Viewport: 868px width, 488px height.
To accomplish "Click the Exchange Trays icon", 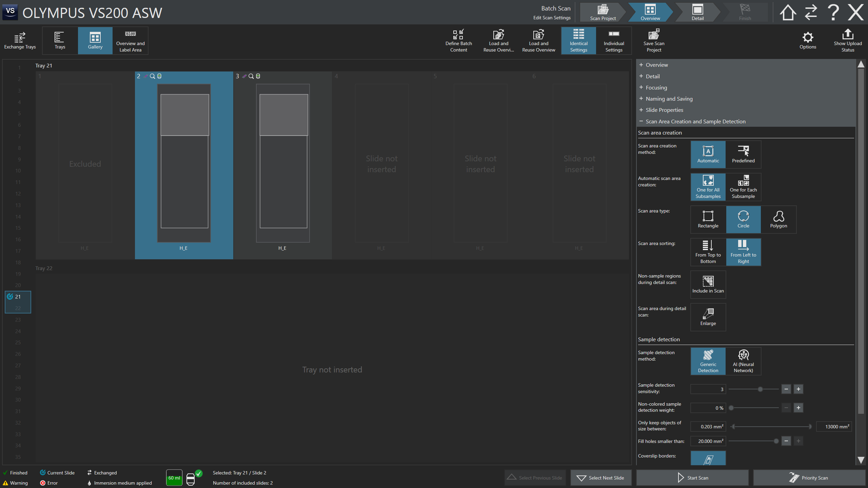I will tap(20, 41).
